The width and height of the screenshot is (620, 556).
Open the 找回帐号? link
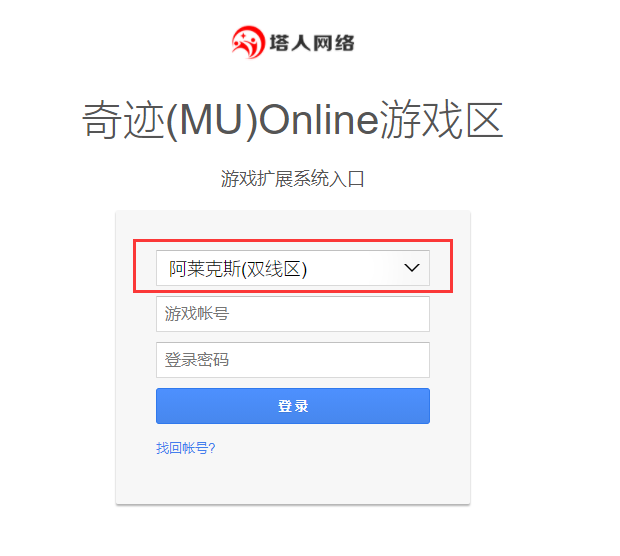[x=185, y=448]
